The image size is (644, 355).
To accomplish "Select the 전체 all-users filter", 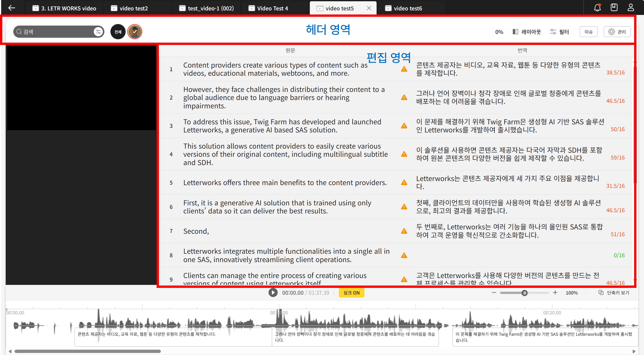I will (x=118, y=32).
